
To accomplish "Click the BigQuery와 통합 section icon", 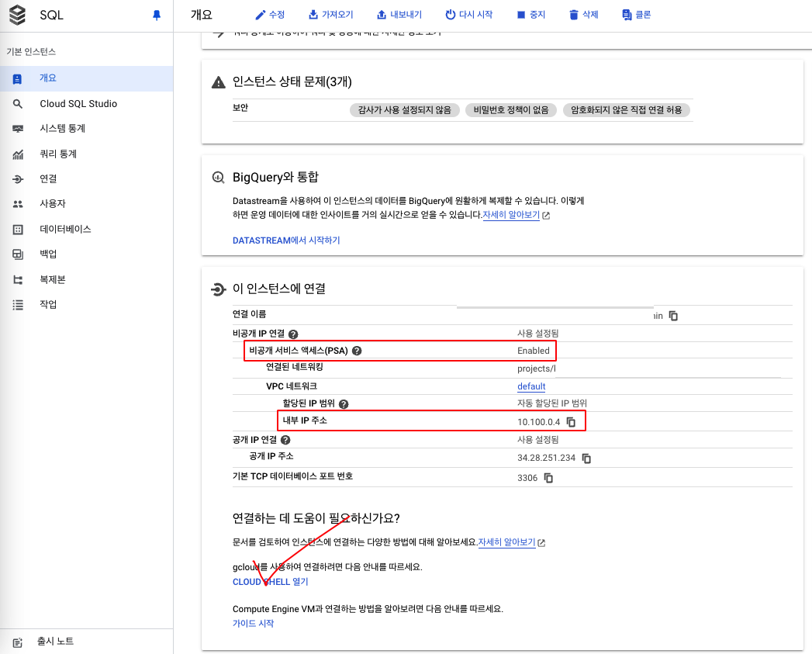I will click(x=219, y=177).
